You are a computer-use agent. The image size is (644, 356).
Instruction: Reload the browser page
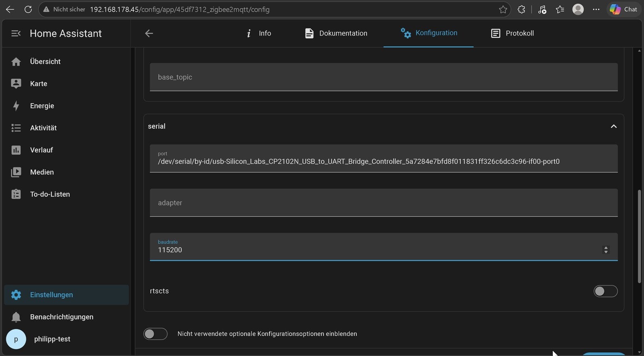coord(28,9)
